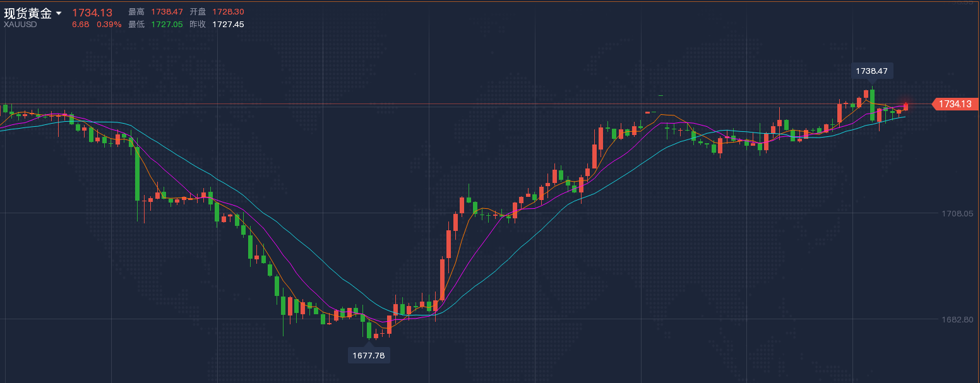Click the 现货黄金 instrument title
The image size is (980, 383).
28,13
